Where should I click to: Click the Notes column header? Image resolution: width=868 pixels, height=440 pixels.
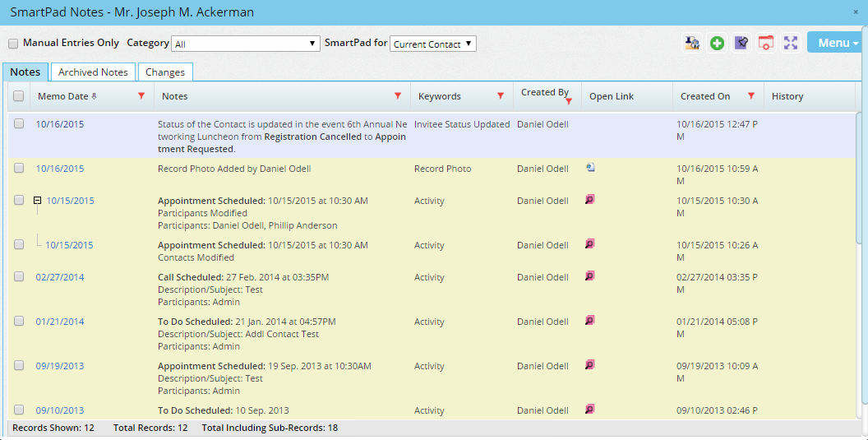click(x=175, y=96)
